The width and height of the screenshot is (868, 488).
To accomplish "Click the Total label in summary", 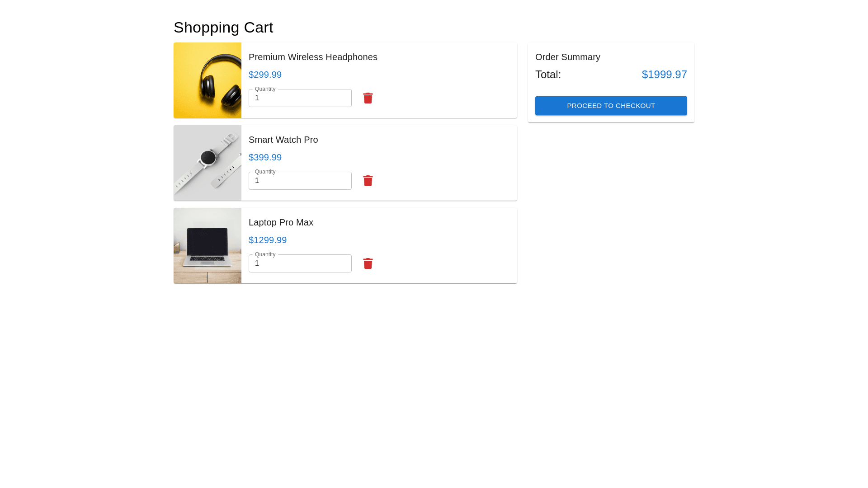I will pos(548,75).
